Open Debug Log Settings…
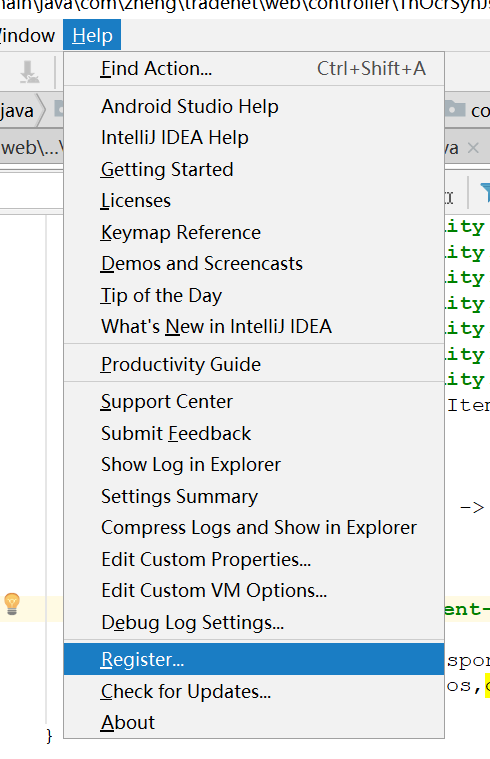This screenshot has height=759, width=490. pos(254,622)
